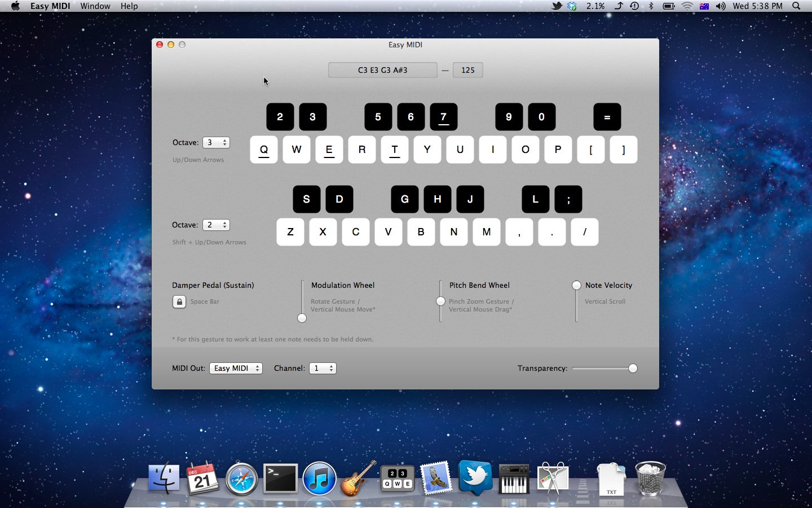Viewport: 812px width, 508px height.
Task: Open Mail stamp icon in dock
Action: coord(436,479)
